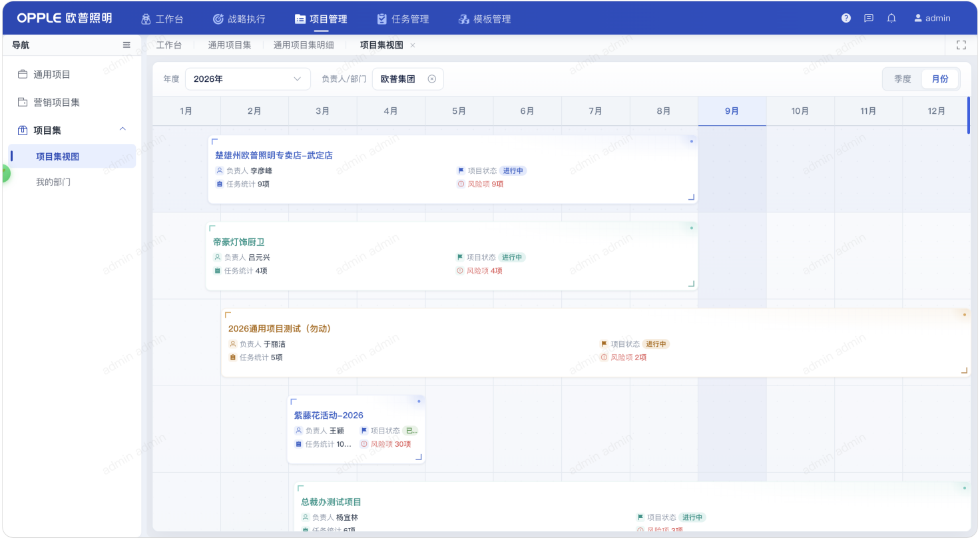
Task: Click 风险项 2项 on 2026通用项目测试 card
Action: 623,358
